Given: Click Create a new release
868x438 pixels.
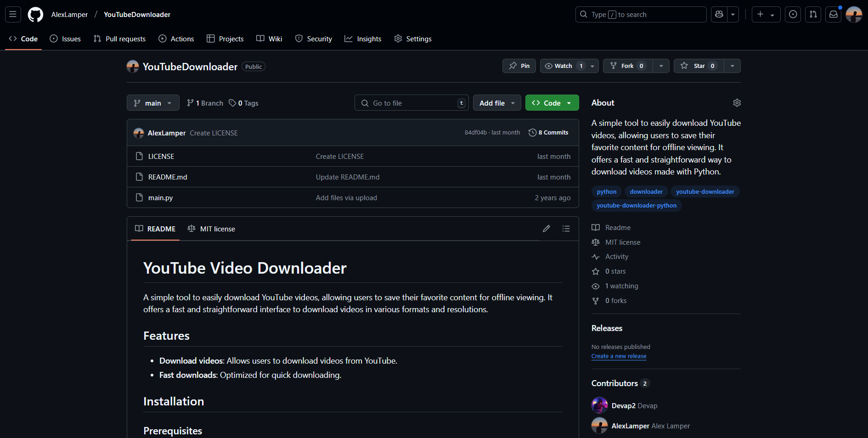Looking at the screenshot, I should click(x=619, y=356).
